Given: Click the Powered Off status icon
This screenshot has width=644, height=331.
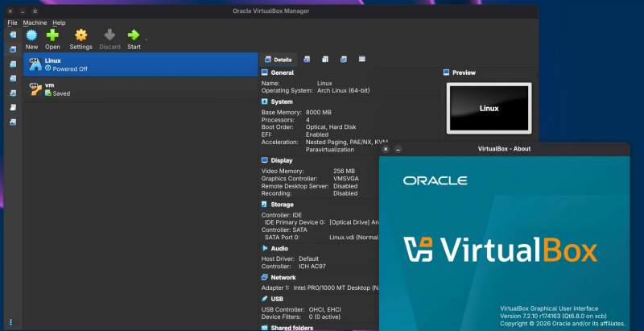Looking at the screenshot, I should point(48,68).
